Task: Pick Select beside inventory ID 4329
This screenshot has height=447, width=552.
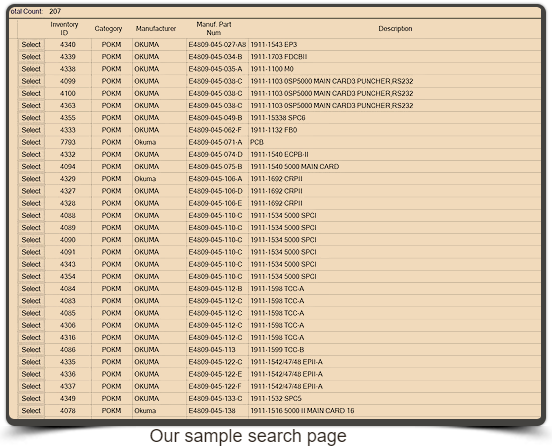Action: point(31,179)
